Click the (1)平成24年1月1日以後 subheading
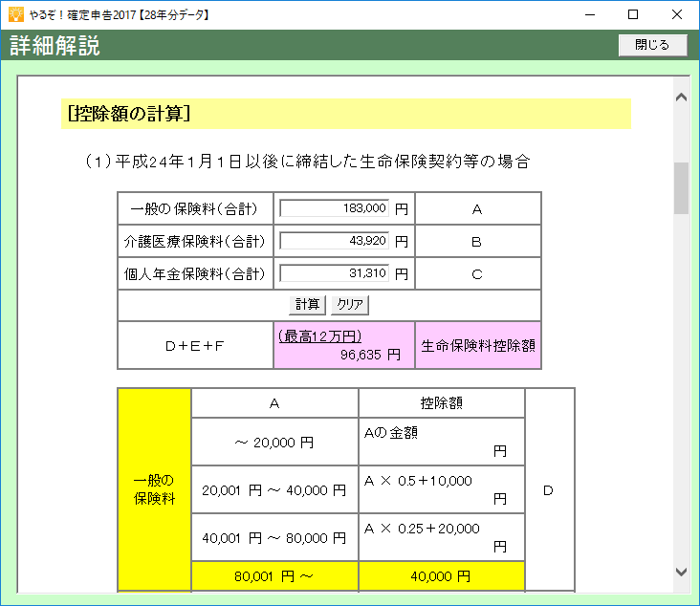Viewport: 700px width, 606px height. (307, 162)
